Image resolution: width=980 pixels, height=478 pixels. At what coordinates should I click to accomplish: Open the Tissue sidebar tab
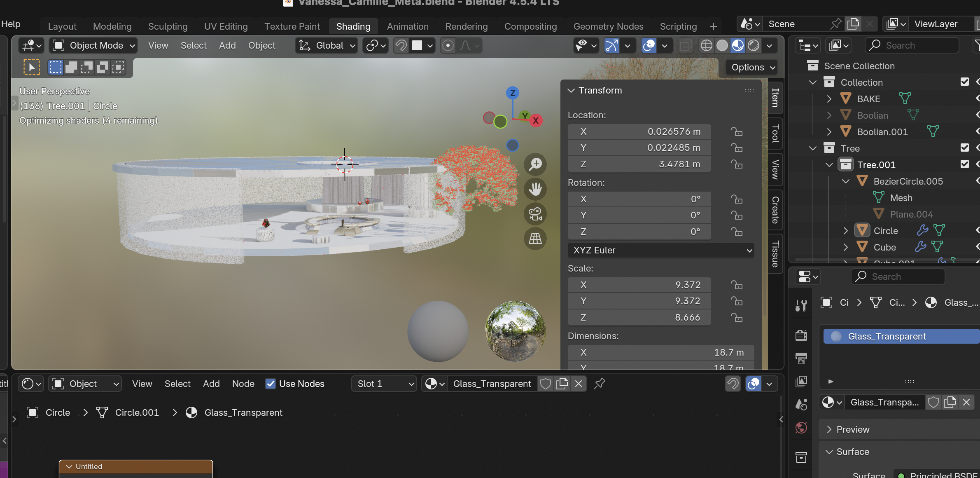[x=775, y=254]
